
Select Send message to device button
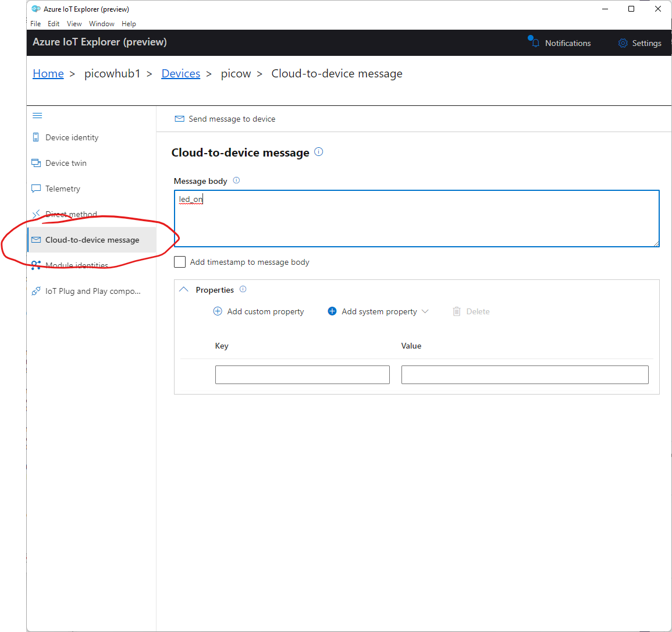click(x=225, y=119)
